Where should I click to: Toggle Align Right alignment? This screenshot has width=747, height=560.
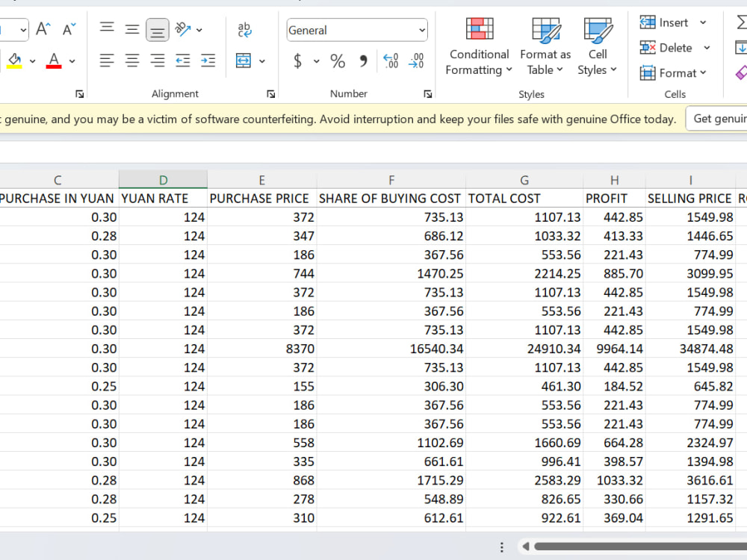pyautogui.click(x=157, y=60)
